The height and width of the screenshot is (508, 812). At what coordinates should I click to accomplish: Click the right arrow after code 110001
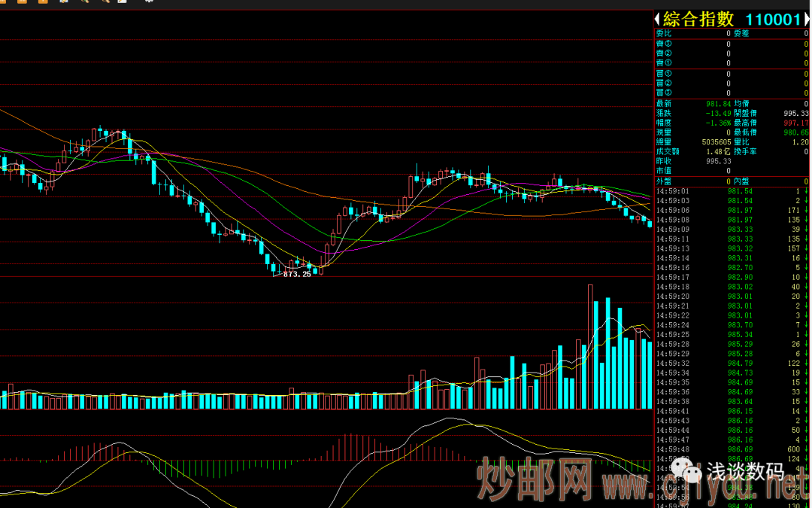coord(807,20)
